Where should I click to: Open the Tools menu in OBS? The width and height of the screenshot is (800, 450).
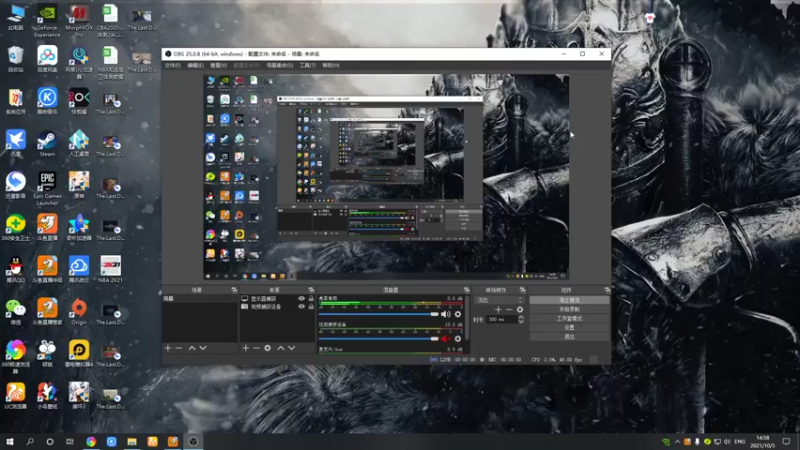308,65
